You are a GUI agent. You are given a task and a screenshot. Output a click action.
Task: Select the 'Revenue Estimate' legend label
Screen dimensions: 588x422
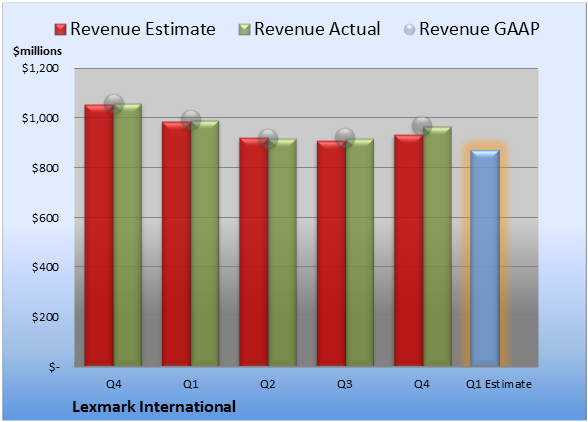click(143, 29)
